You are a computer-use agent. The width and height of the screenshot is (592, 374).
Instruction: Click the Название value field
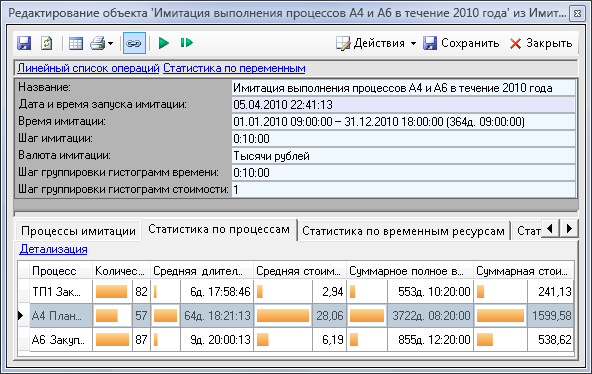coord(403,88)
